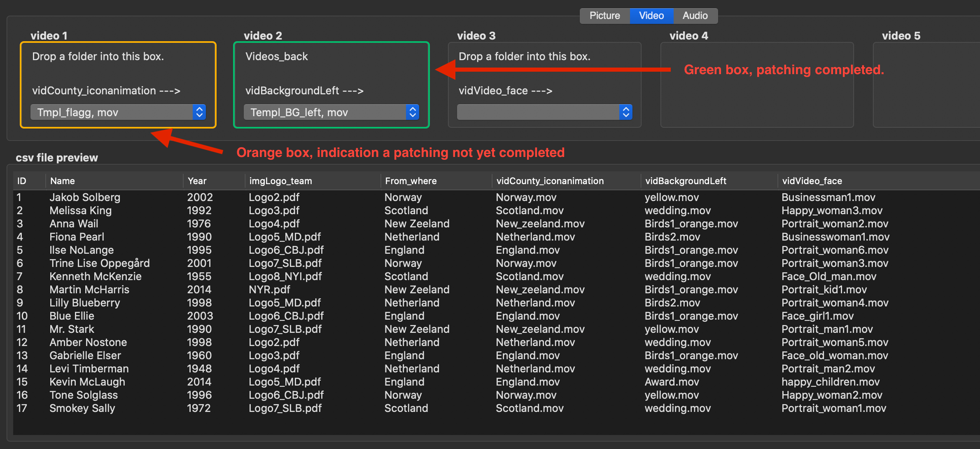The height and width of the screenshot is (449, 980).
Task: Select the Jakob Solberg row name
Action: [x=85, y=197]
